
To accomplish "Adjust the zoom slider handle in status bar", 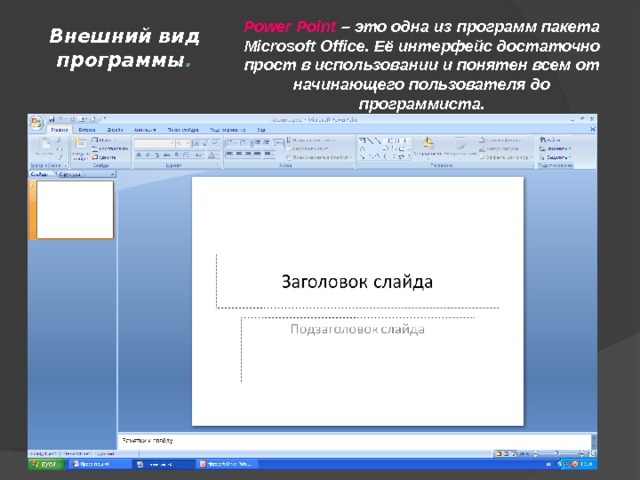I will (557, 453).
